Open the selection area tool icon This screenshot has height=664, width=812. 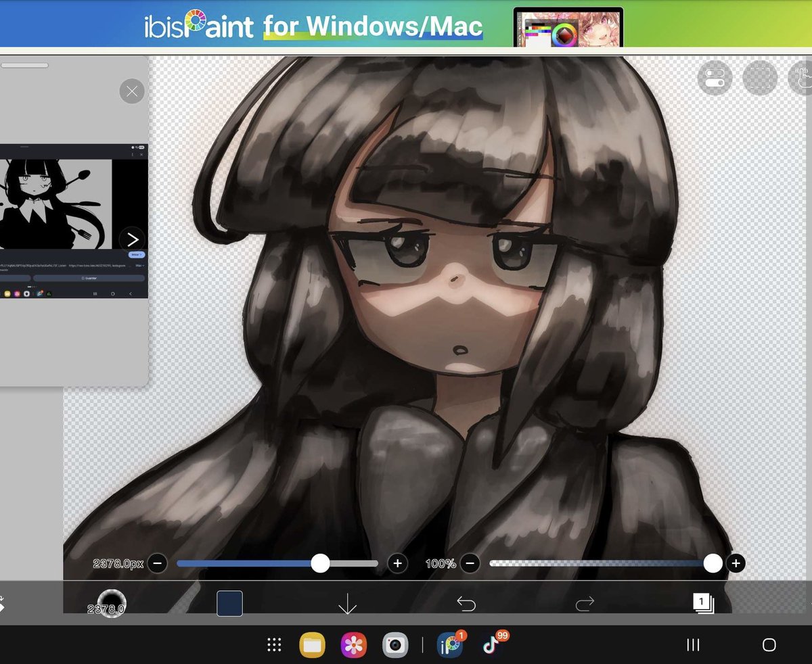pyautogui.click(x=760, y=78)
